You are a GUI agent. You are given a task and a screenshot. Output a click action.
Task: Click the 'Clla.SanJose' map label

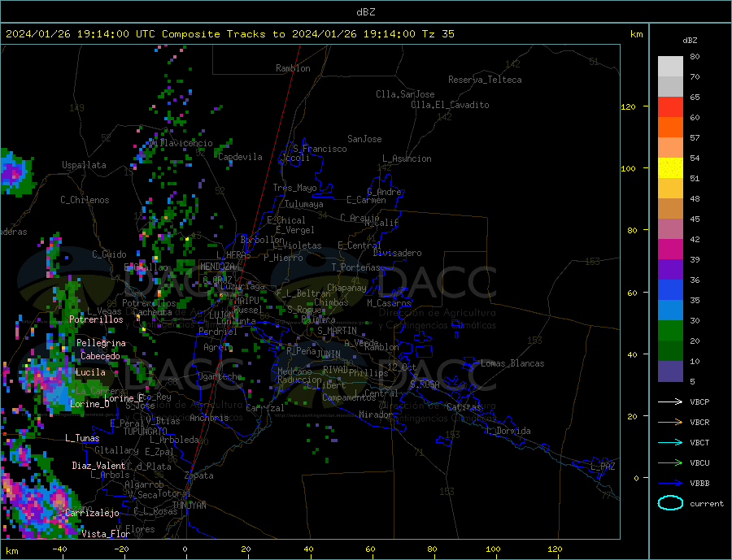[x=405, y=94]
